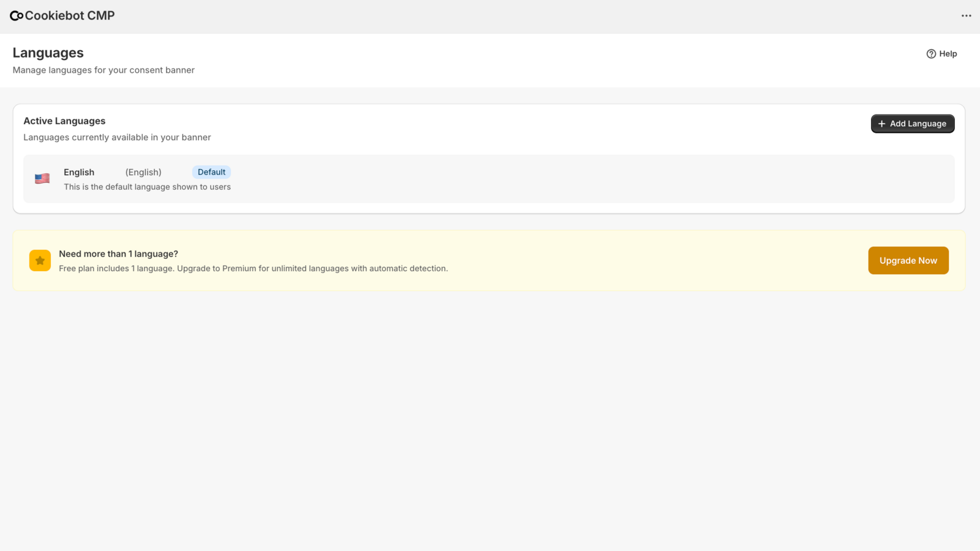Open Add Language selection

point(912,123)
